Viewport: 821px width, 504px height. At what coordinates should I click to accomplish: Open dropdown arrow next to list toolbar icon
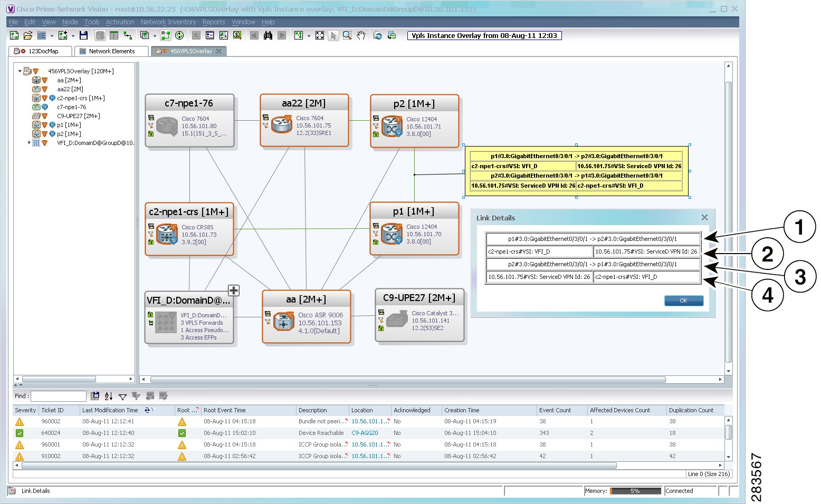[x=52, y=36]
